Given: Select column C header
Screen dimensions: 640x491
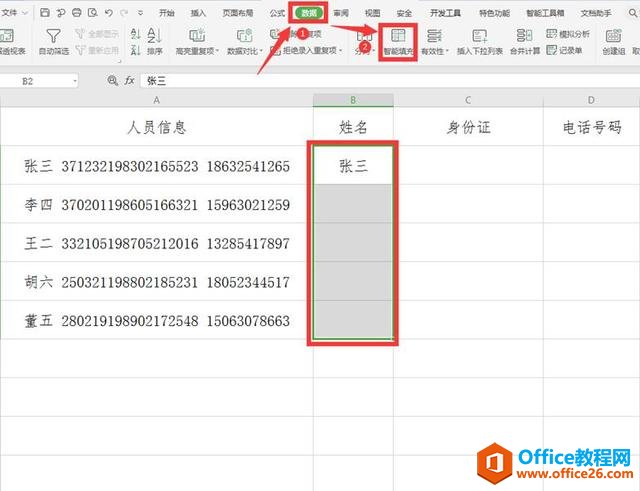Looking at the screenshot, I should pyautogui.click(x=468, y=100).
